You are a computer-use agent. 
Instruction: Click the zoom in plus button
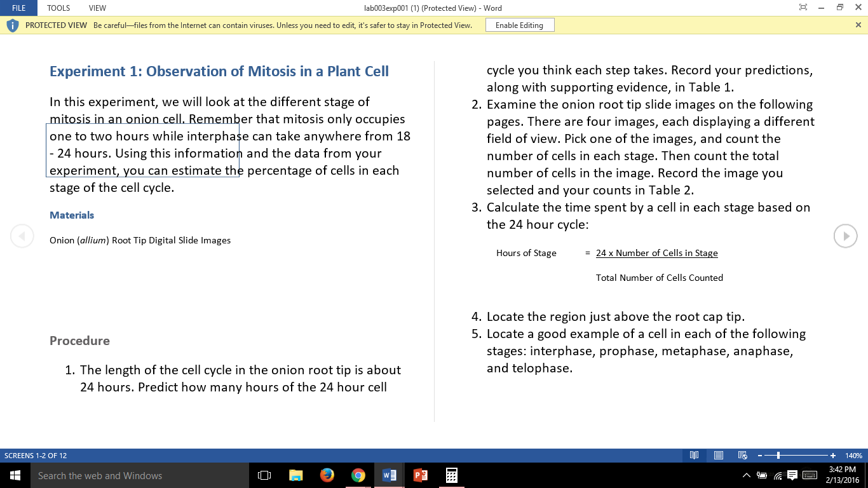833,456
